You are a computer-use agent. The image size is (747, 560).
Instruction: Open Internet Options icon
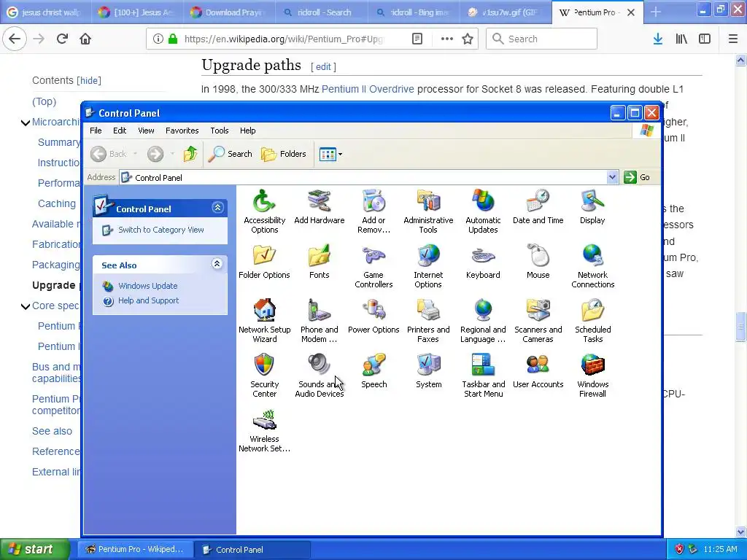428,266
